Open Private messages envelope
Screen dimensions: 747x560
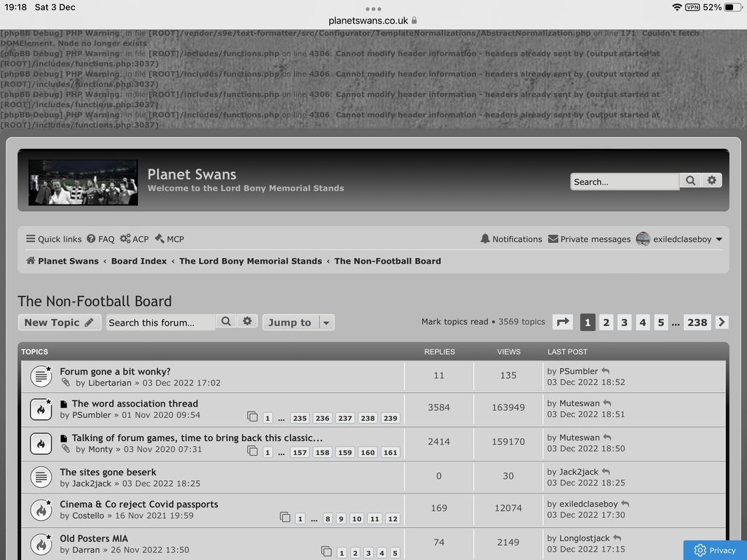coord(553,239)
